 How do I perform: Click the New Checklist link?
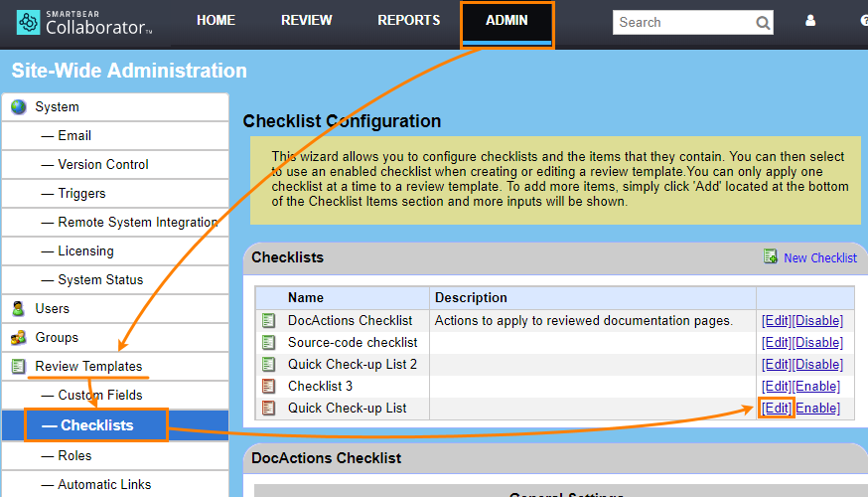click(x=820, y=257)
